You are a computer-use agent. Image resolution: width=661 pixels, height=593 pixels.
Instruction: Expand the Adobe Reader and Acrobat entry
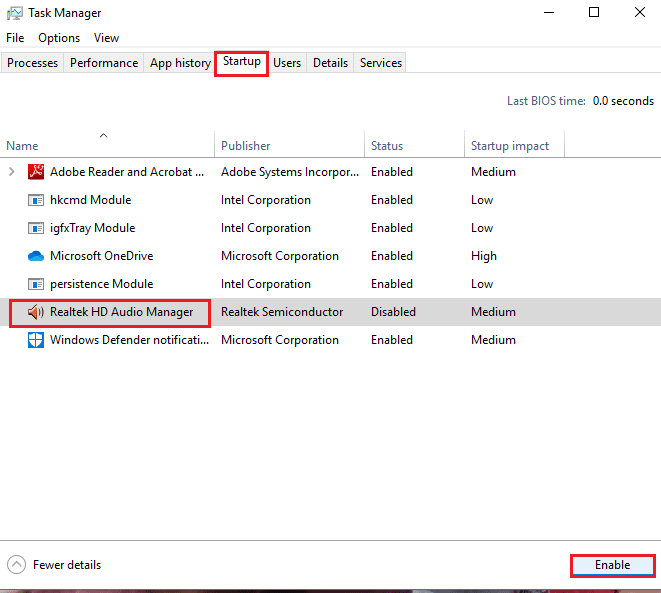pos(12,172)
